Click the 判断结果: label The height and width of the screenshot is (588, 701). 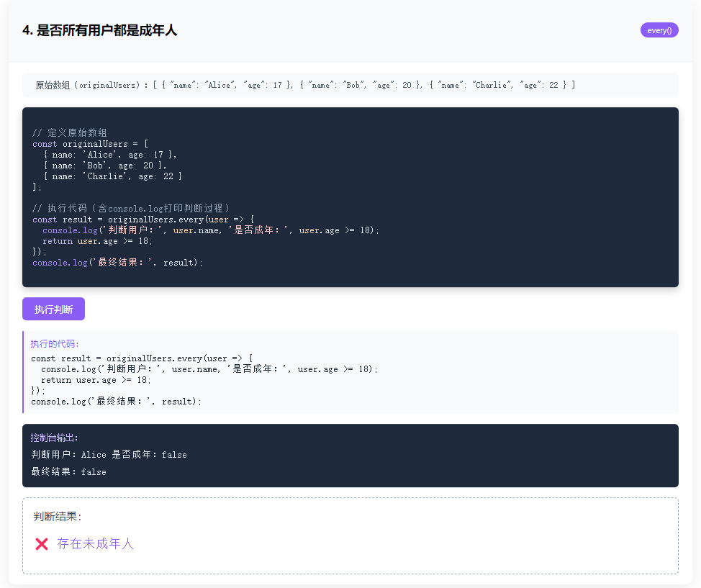[58, 517]
